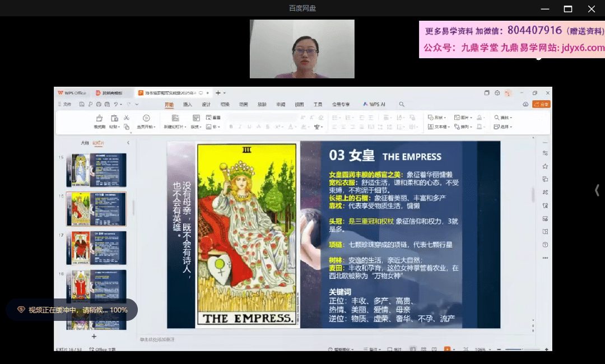Click the Undo arrow icon
Viewport: 605px width, 364px height.
point(116,104)
